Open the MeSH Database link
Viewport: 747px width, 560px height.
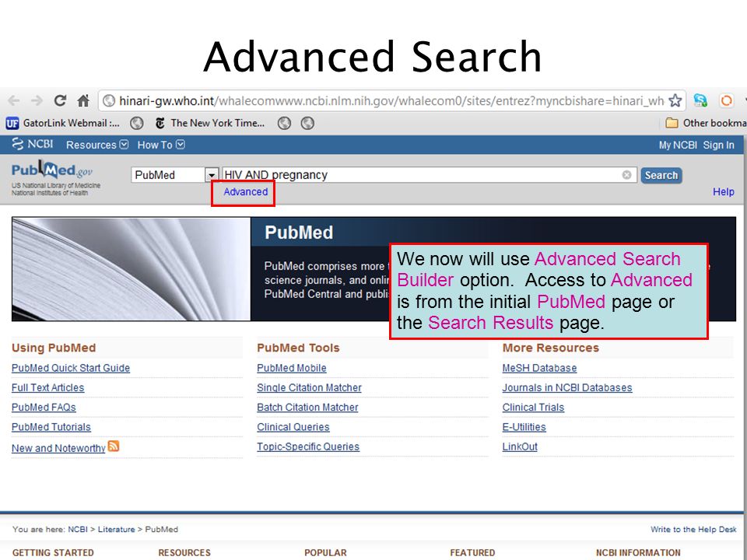539,368
